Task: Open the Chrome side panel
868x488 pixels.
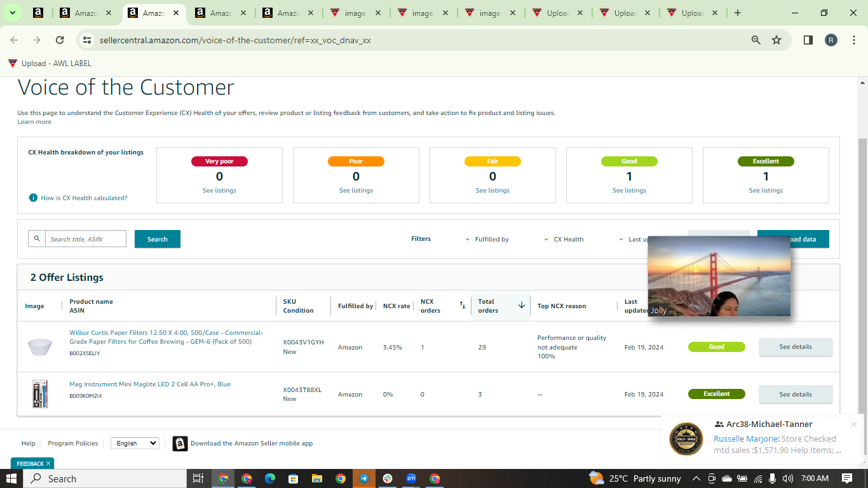Action: pyautogui.click(x=808, y=40)
